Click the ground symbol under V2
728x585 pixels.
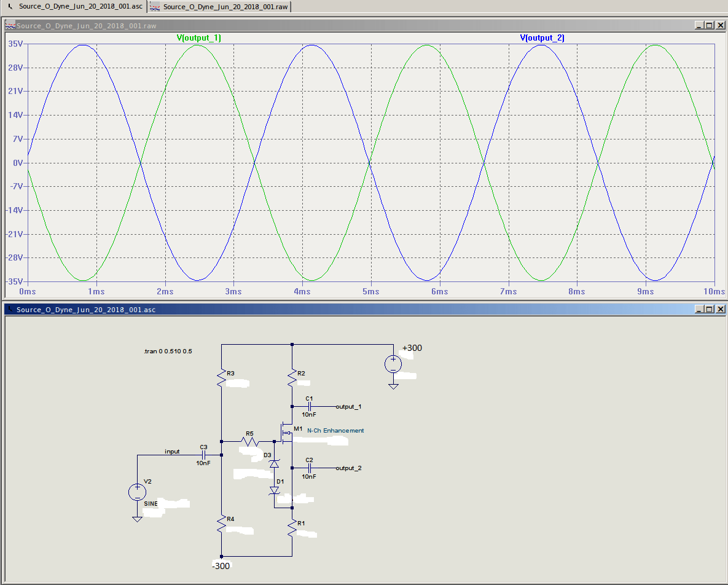click(x=137, y=519)
